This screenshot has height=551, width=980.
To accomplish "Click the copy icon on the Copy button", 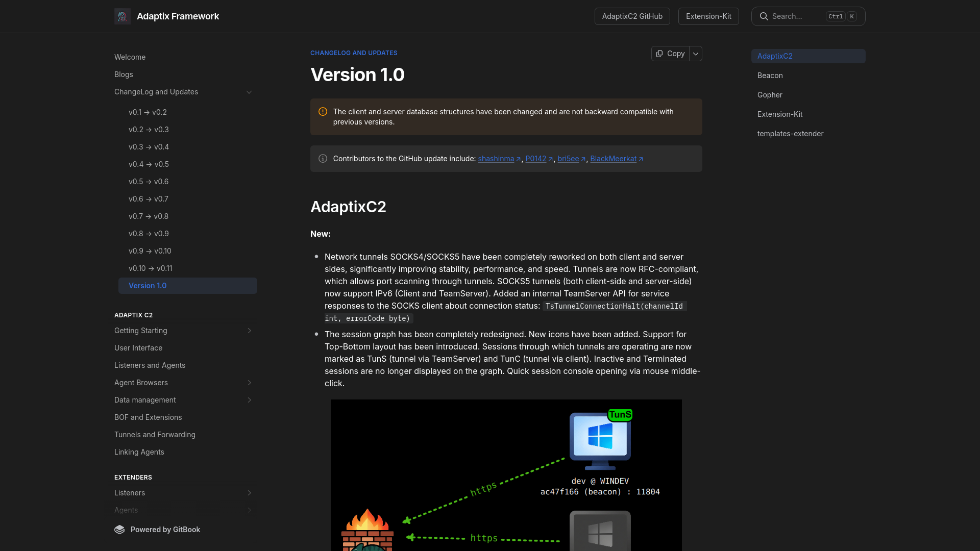I will 660,54.
